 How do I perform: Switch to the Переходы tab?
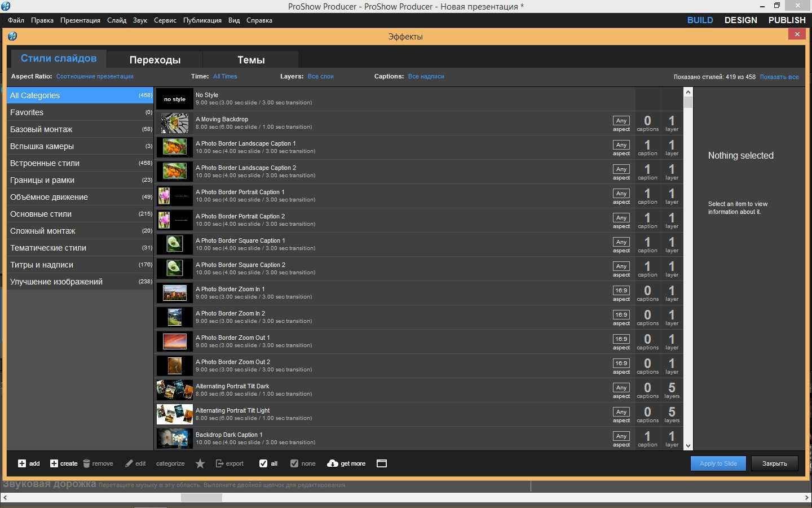point(155,60)
